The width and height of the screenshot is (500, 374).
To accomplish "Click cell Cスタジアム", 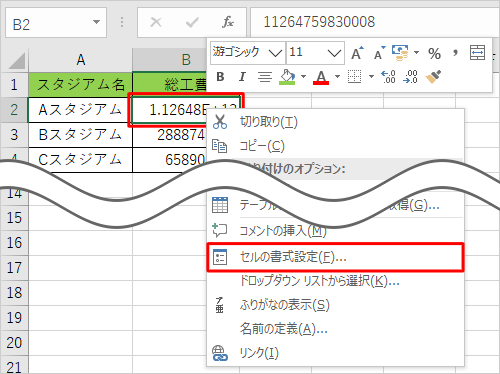I will click(81, 160).
